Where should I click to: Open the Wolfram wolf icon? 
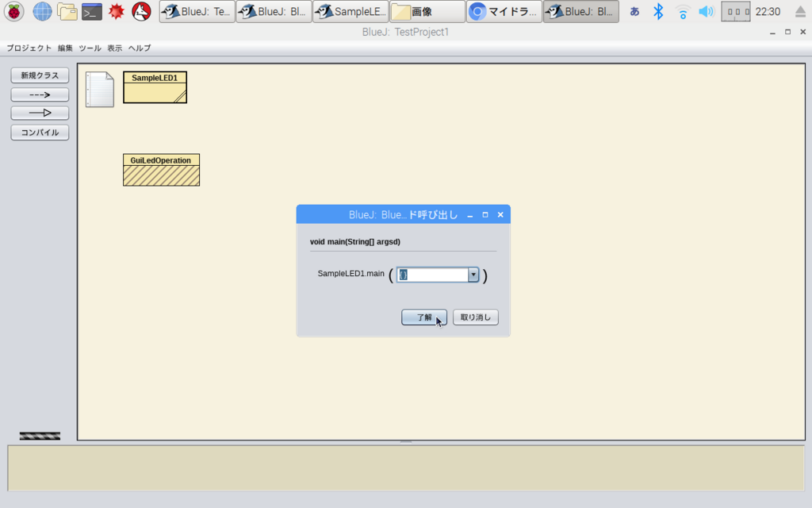tap(141, 11)
